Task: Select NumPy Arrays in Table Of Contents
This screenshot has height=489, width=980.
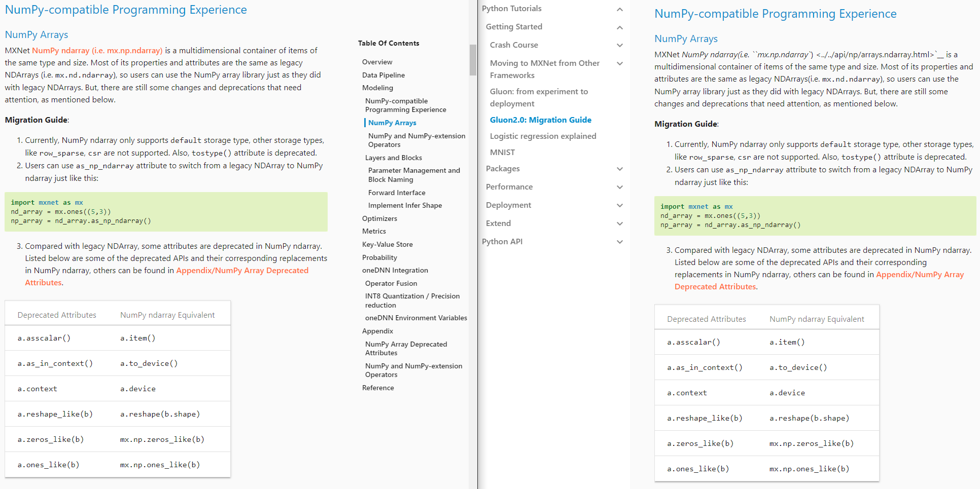Action: click(x=392, y=123)
